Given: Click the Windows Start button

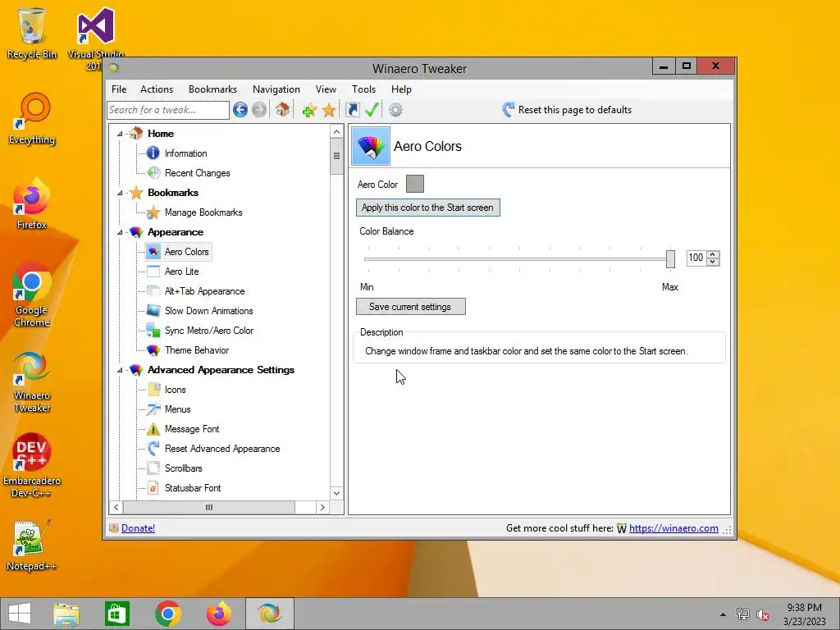Looking at the screenshot, I should click(x=20, y=614).
